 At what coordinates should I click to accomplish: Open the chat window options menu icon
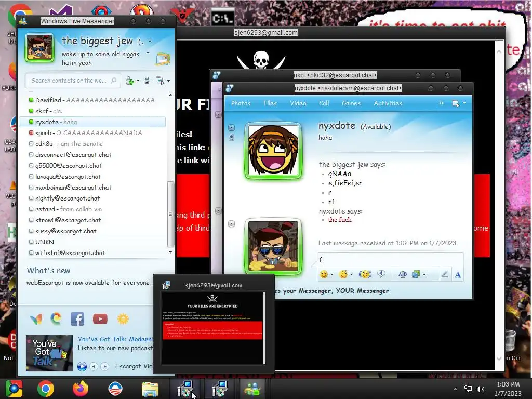(x=456, y=103)
